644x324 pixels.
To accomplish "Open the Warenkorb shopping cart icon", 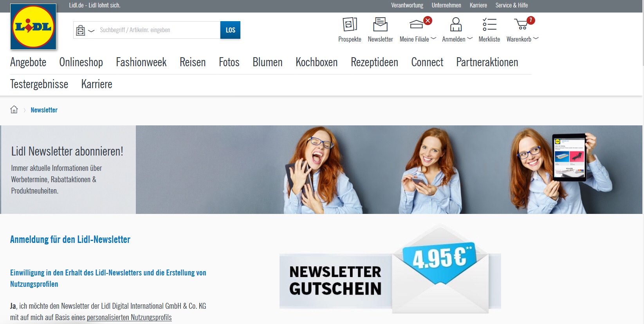I will point(522,24).
